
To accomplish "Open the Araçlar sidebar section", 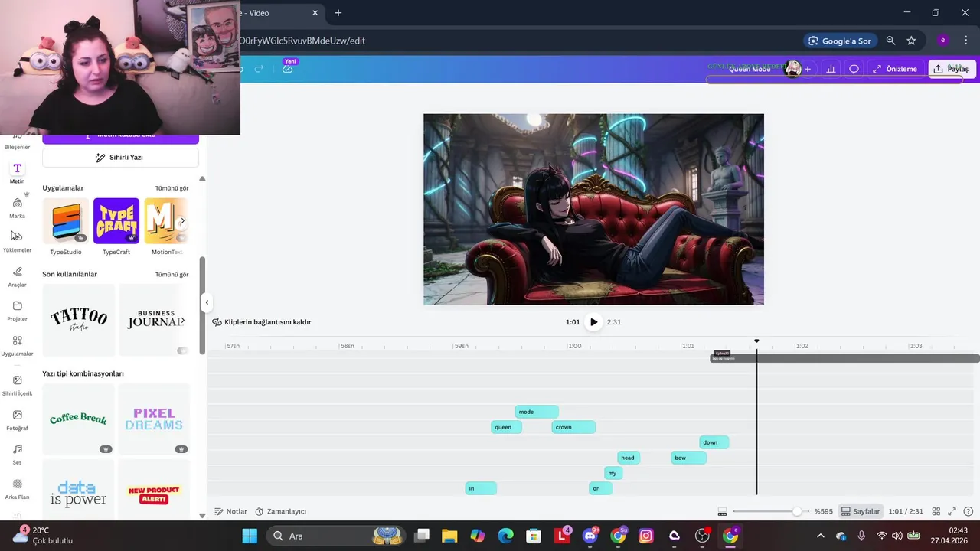I will 17,276.
